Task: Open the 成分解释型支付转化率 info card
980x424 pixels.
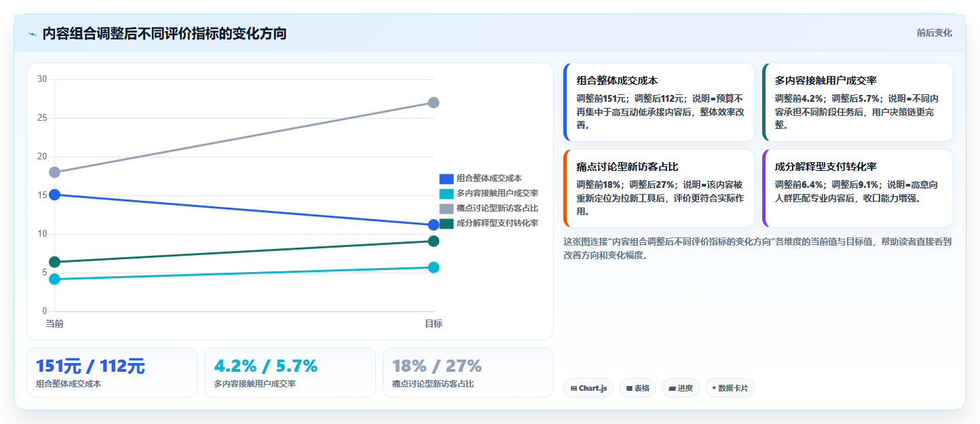Action: (857, 188)
